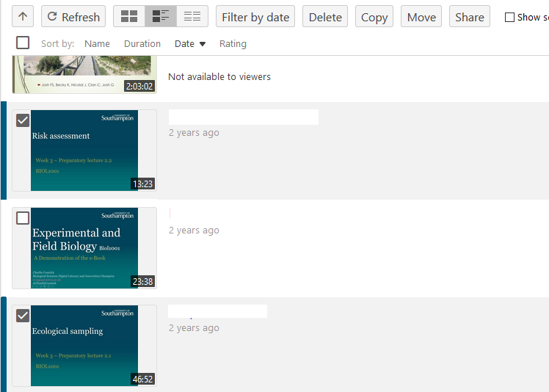Copy the selected videos
Screen dimensions: 549x392
(x=374, y=17)
